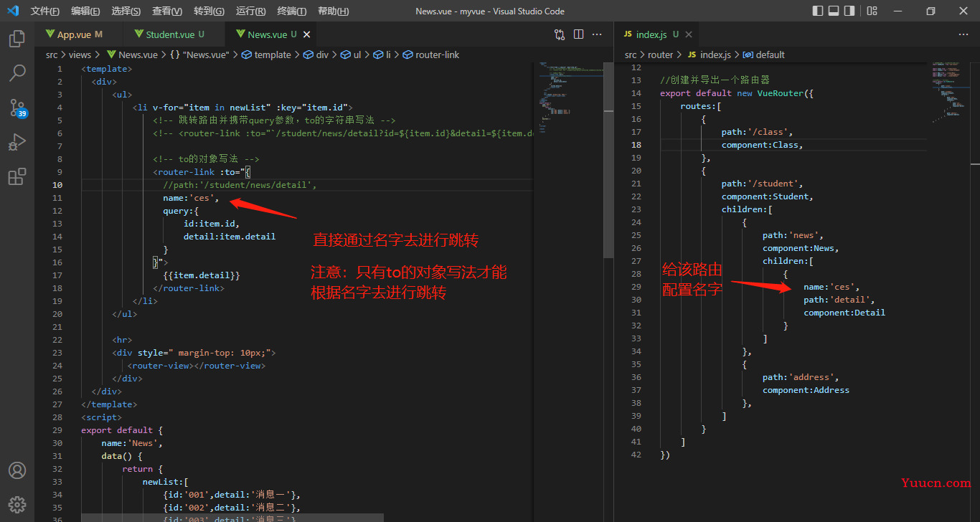The height and width of the screenshot is (522, 980).
Task: Click 'index.js' breadcrumb segment
Action: pos(709,54)
